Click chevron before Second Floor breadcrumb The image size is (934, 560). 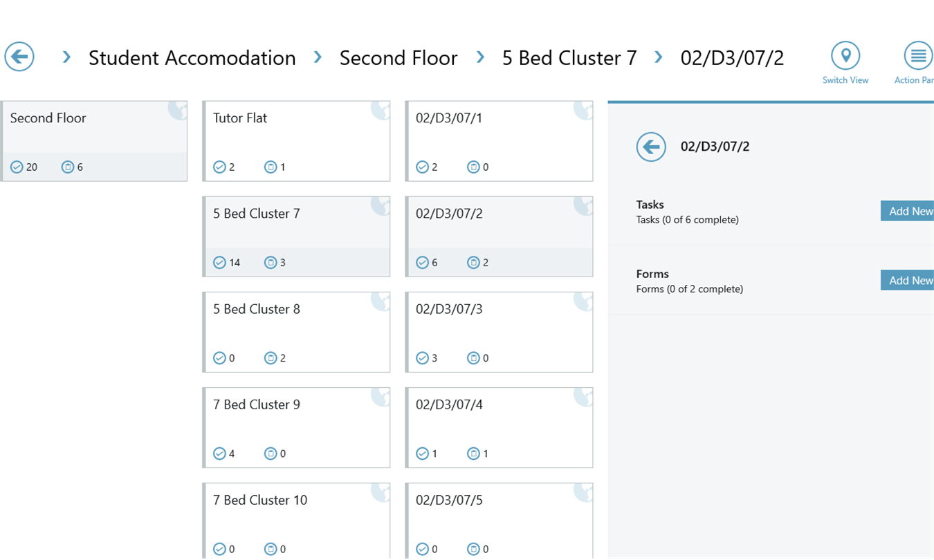tap(318, 57)
